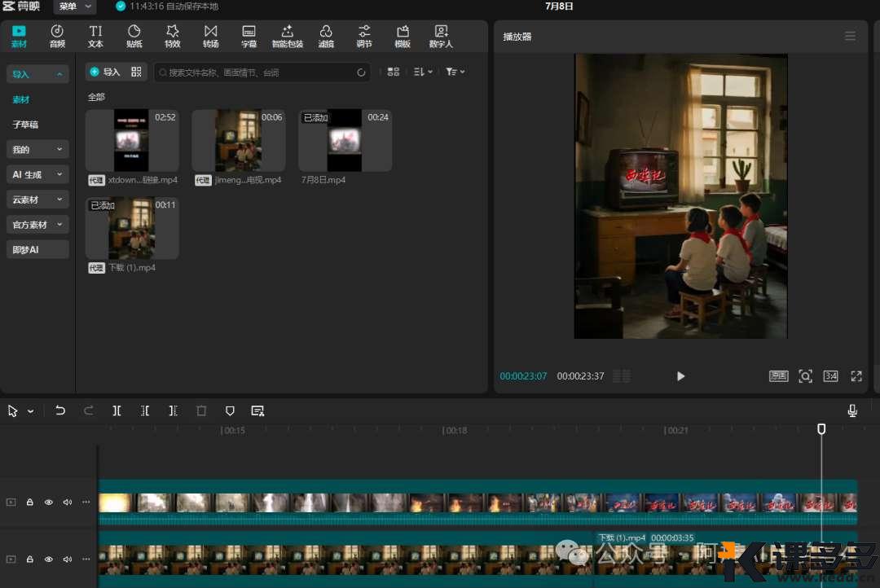
Task: Expand the AI 生成 sidebar section
Action: pyautogui.click(x=37, y=174)
